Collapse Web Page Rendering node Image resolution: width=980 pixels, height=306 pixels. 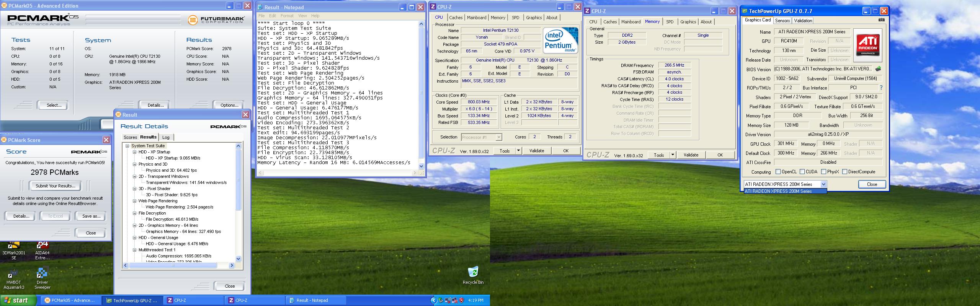135,201
